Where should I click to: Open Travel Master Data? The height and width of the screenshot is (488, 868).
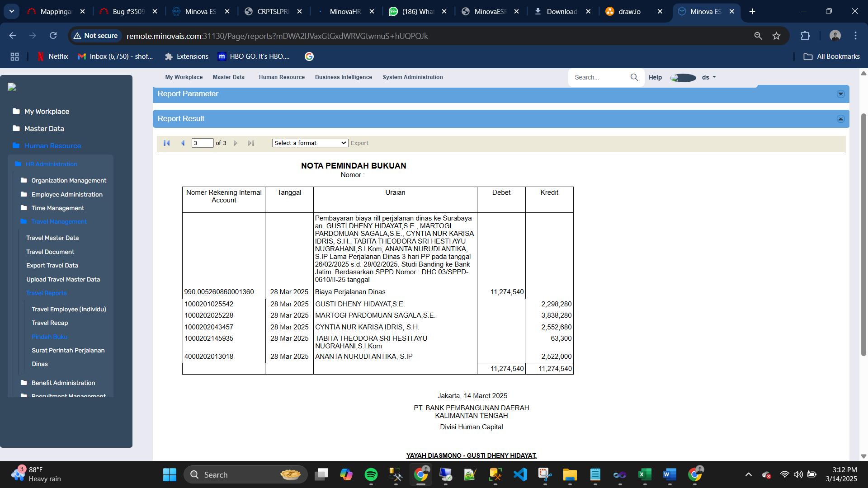click(52, 238)
